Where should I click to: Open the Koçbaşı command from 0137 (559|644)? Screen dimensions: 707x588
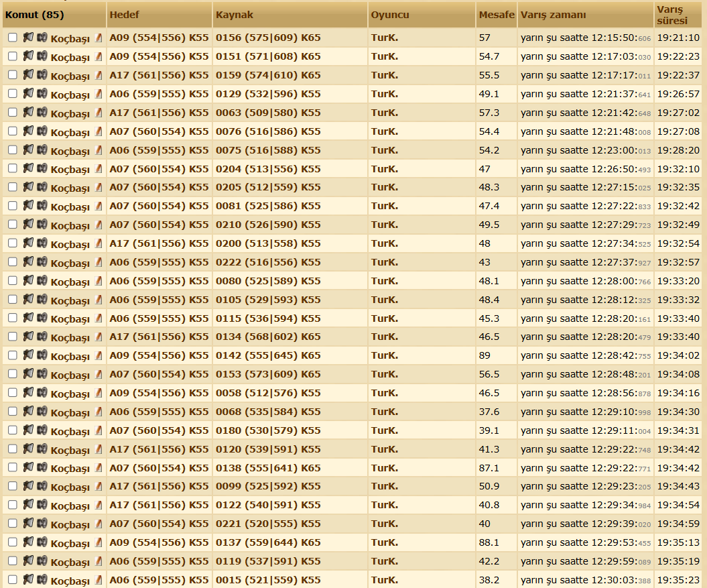coord(70,543)
